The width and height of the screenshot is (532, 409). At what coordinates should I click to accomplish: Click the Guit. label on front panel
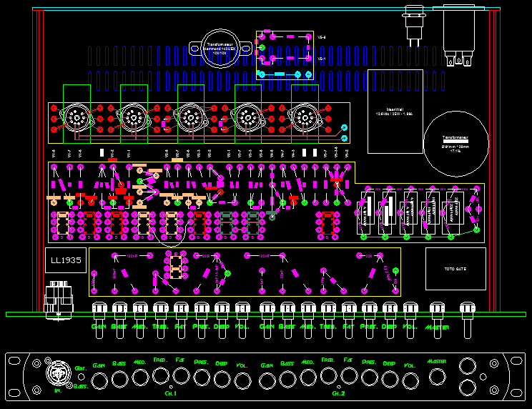pos(80,368)
